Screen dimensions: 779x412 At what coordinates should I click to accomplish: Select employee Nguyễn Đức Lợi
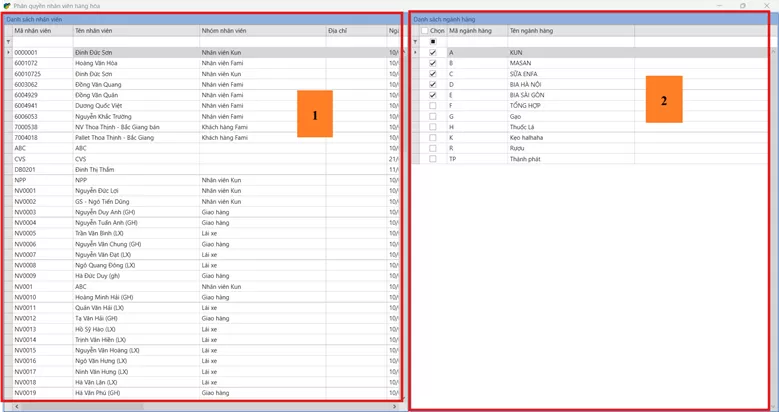click(97, 191)
